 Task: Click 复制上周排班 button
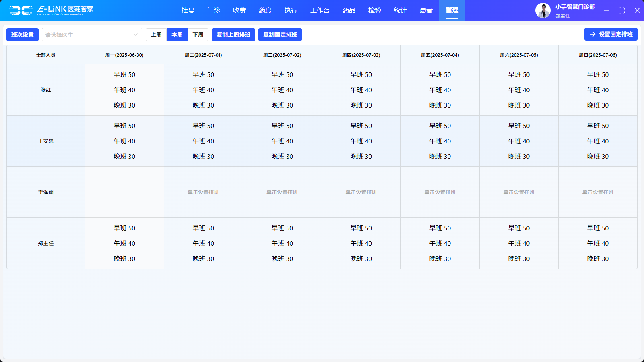coord(233,35)
